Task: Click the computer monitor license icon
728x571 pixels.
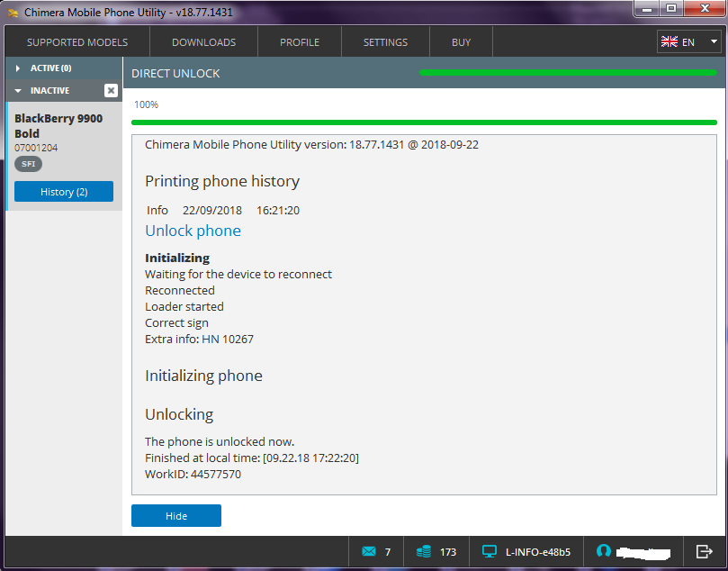Action: click(490, 551)
